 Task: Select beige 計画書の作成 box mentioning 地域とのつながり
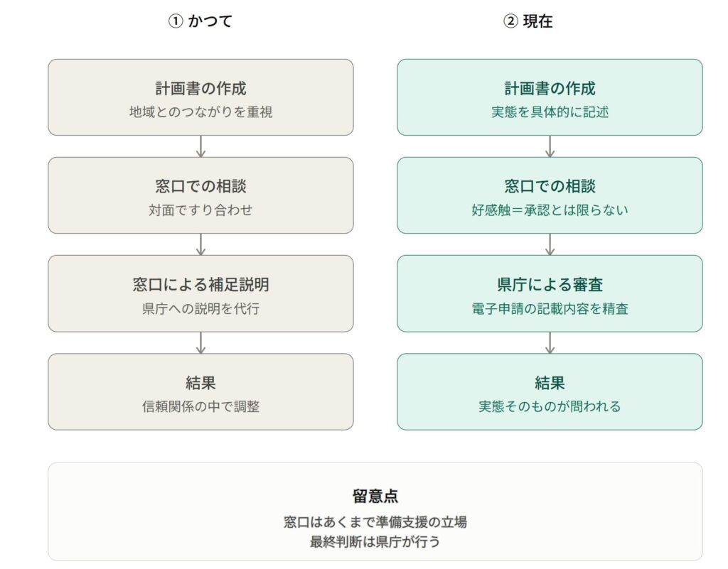(200, 97)
